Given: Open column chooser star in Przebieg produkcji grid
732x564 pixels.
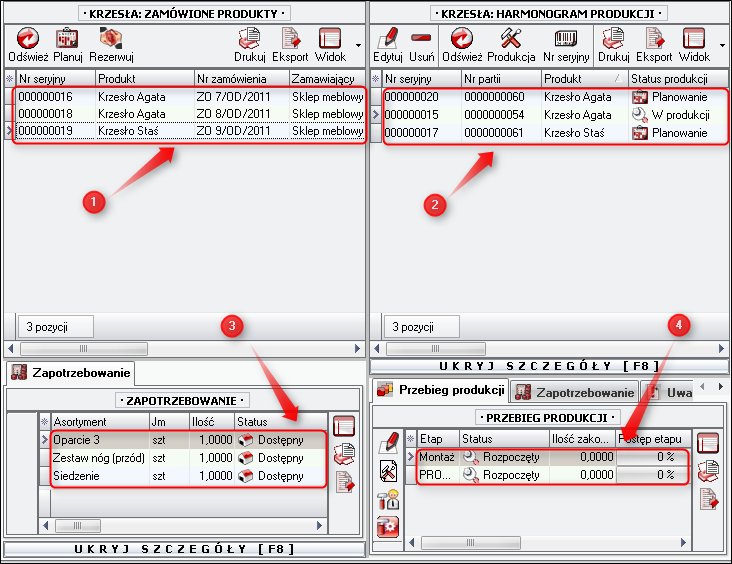Looking at the screenshot, I should [411, 438].
